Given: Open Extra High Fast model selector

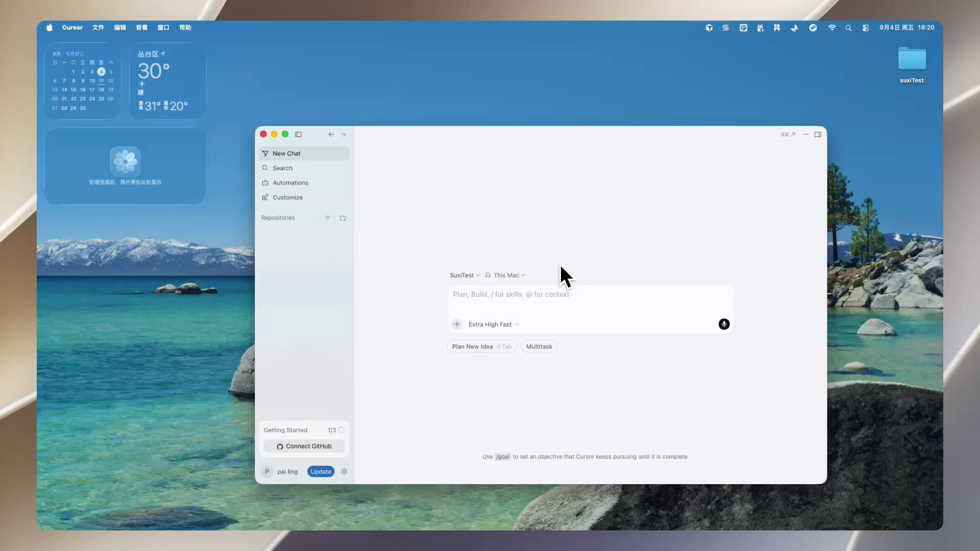Looking at the screenshot, I should coord(493,324).
